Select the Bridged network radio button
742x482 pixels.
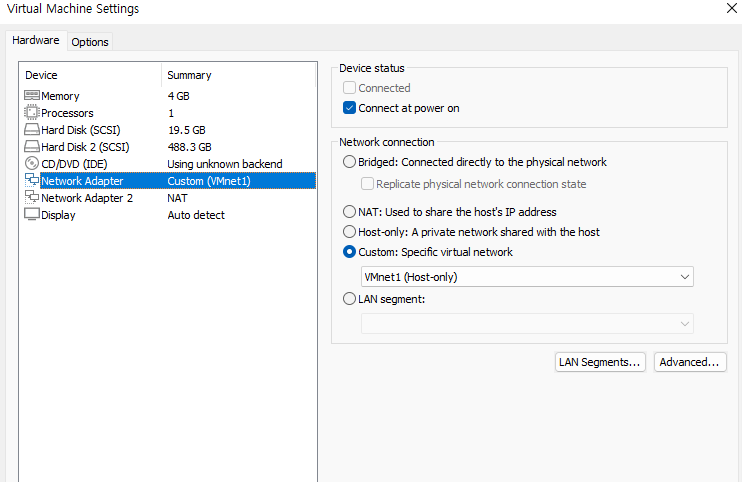(349, 162)
